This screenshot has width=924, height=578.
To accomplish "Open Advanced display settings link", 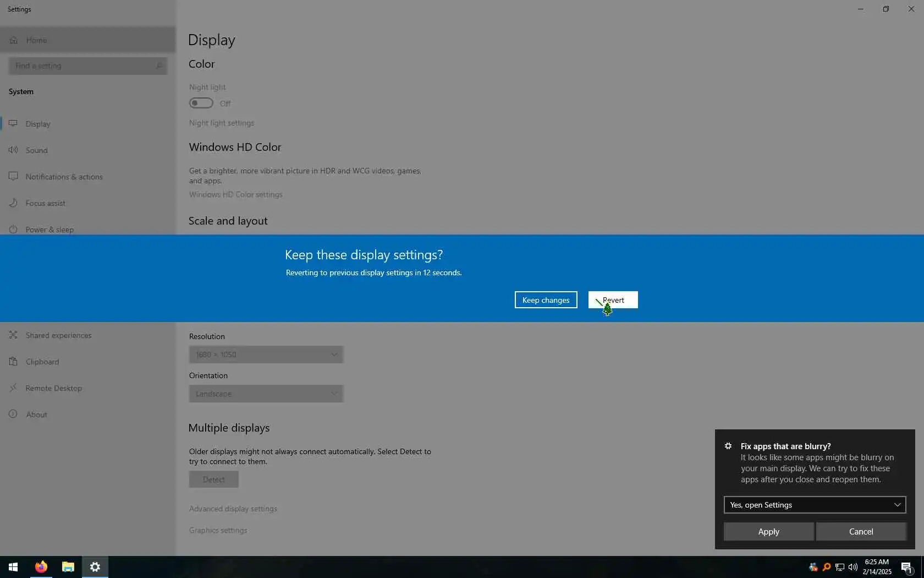I will (x=233, y=509).
